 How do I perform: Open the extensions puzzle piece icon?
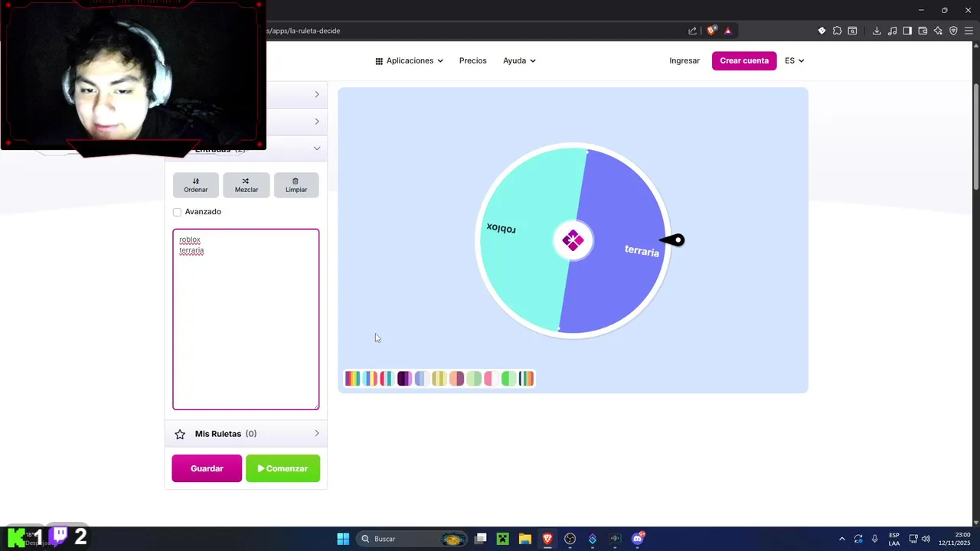click(837, 31)
